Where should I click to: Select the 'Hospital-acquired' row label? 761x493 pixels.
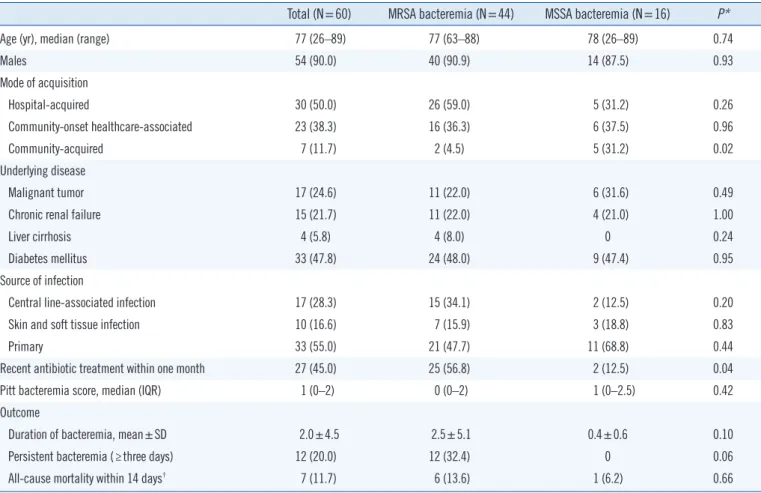49,105
